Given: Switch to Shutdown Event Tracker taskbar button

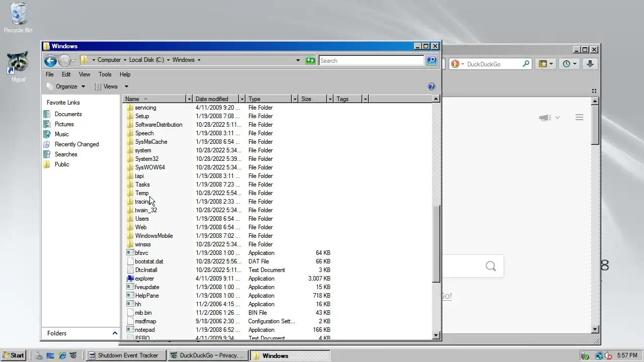Looking at the screenshot, I should pyautogui.click(x=126, y=355).
